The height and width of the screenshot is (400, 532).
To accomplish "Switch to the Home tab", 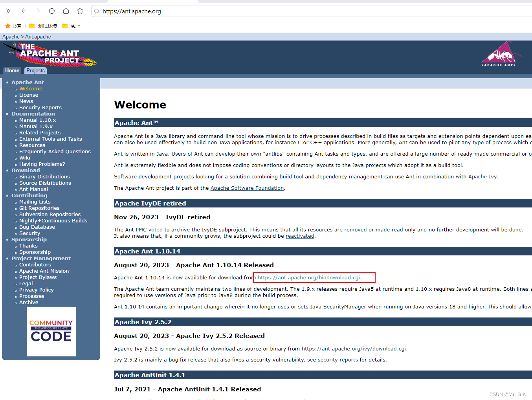I will tap(12, 71).
